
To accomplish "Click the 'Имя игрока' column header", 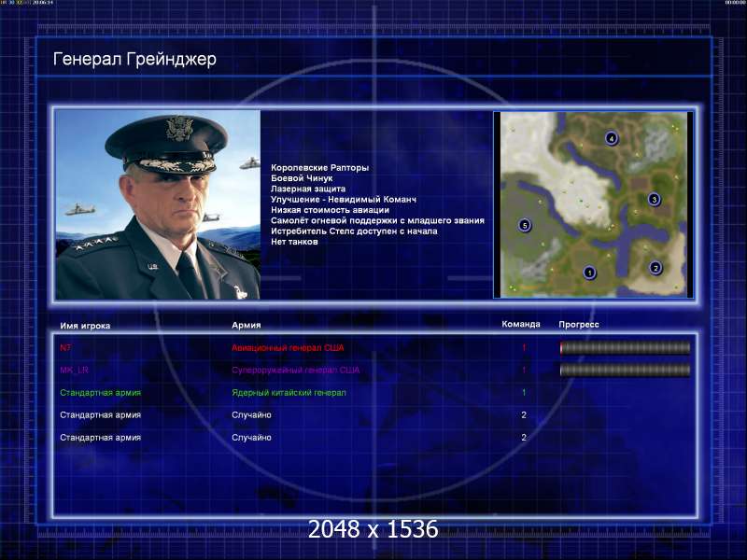I will [85, 326].
